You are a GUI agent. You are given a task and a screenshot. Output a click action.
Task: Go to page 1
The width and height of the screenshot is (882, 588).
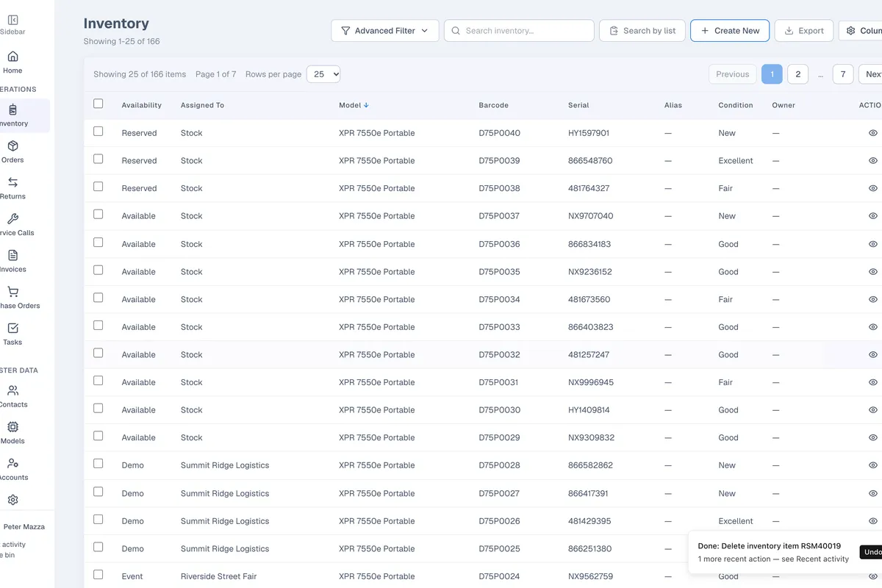pos(772,74)
